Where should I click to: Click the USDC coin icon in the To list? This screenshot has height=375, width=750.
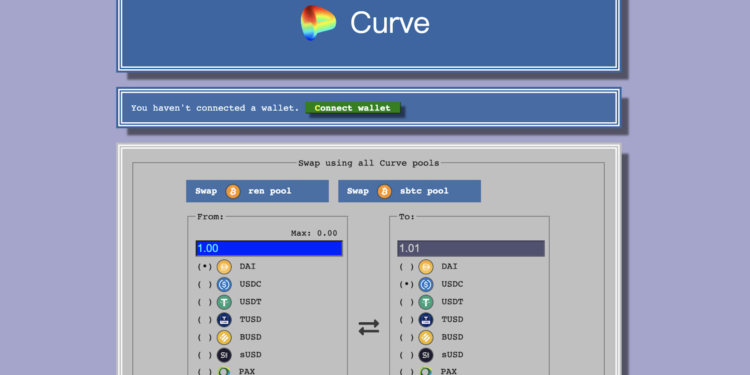click(x=426, y=285)
